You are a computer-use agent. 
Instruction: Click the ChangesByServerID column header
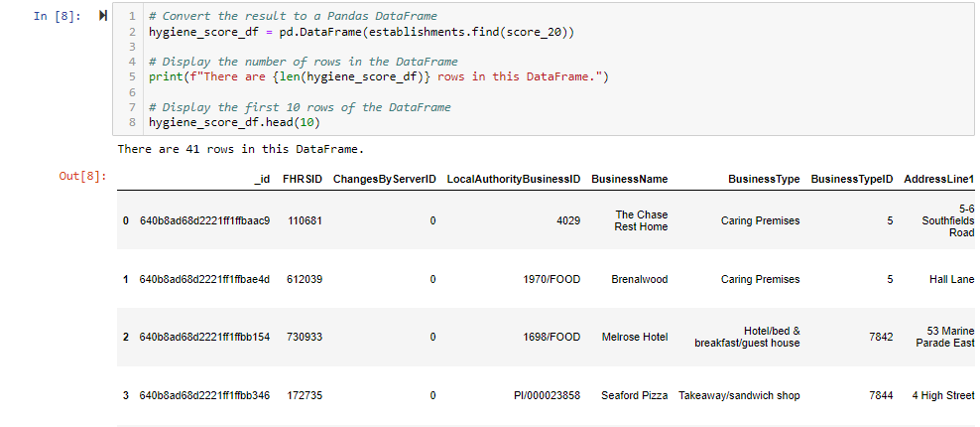[385, 179]
